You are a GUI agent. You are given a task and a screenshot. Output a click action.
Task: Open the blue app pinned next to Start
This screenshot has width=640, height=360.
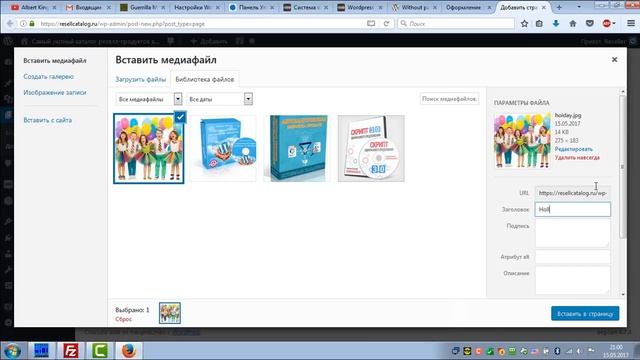click(x=41, y=351)
